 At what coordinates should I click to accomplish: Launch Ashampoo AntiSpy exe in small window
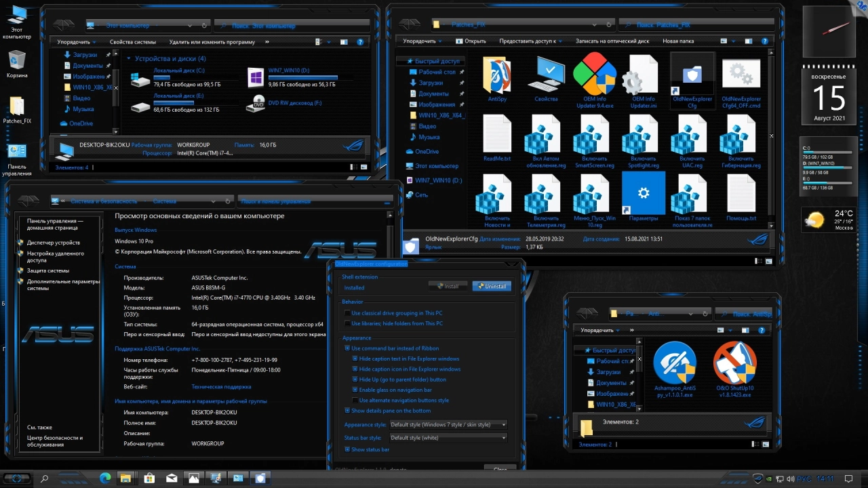674,369
